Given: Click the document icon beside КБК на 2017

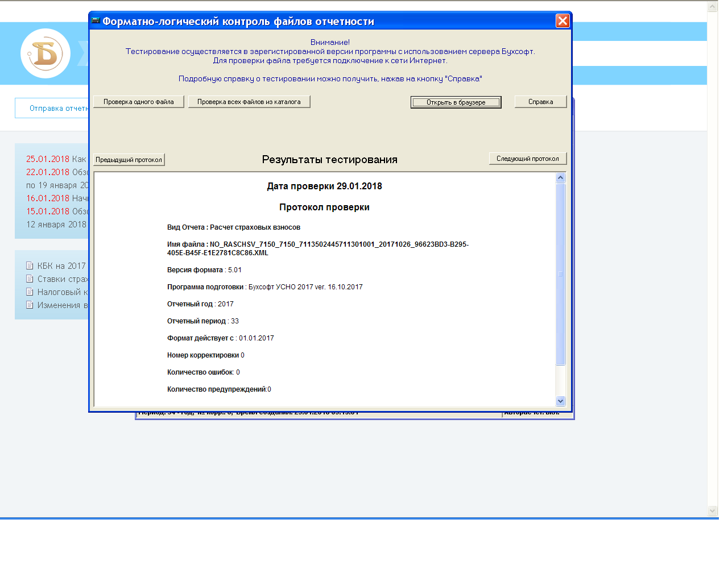Looking at the screenshot, I should coord(30,265).
